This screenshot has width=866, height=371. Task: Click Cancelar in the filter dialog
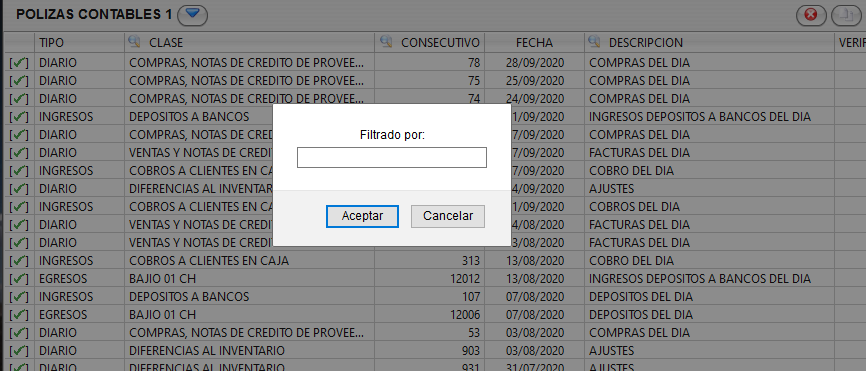448,216
